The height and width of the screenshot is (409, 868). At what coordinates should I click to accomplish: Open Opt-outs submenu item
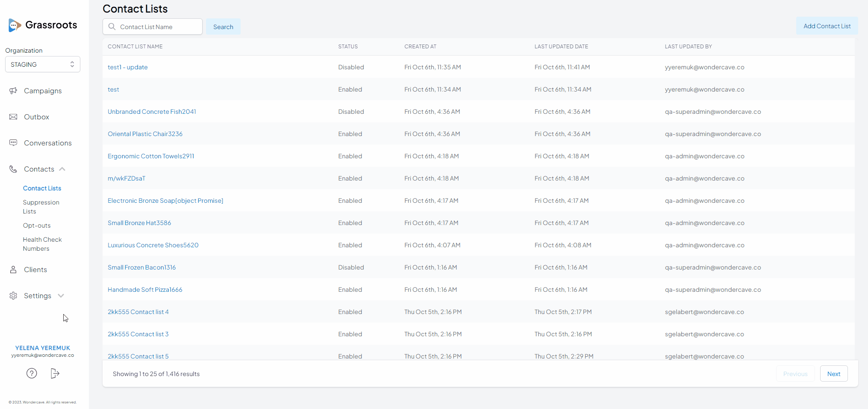click(37, 225)
